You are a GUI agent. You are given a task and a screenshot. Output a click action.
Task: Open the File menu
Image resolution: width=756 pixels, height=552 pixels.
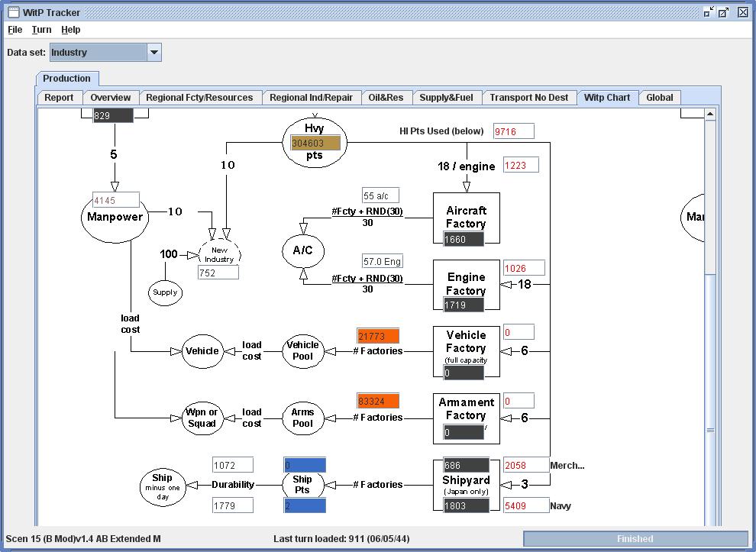(15, 30)
